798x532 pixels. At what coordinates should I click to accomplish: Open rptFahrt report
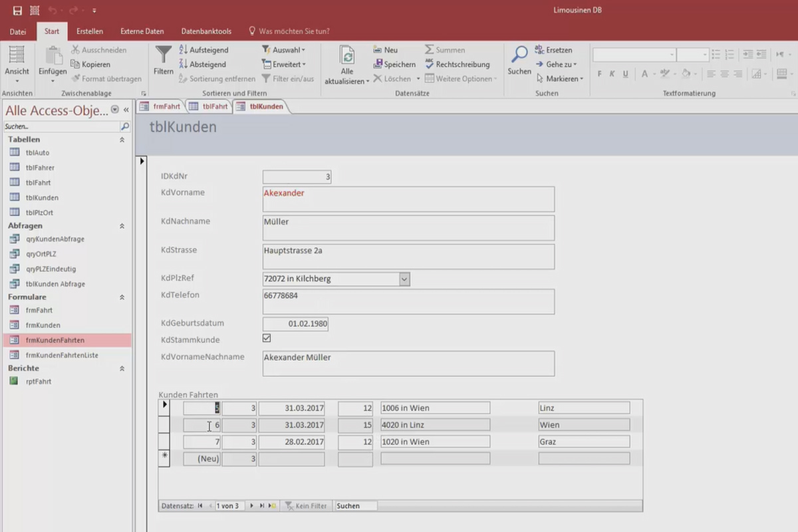(x=39, y=382)
